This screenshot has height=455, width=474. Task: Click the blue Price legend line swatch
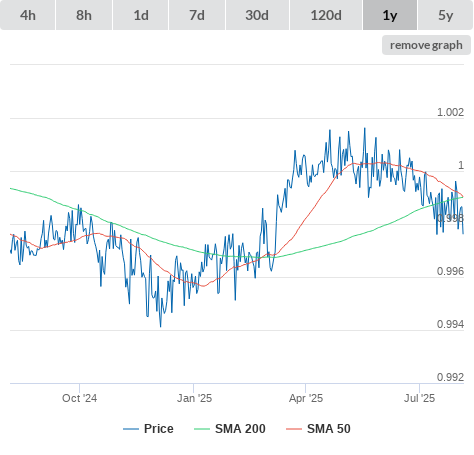click(x=131, y=429)
